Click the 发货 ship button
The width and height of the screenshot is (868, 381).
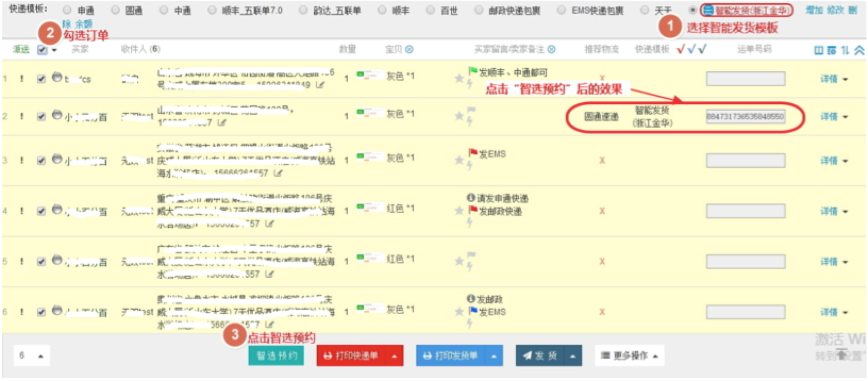point(540,355)
